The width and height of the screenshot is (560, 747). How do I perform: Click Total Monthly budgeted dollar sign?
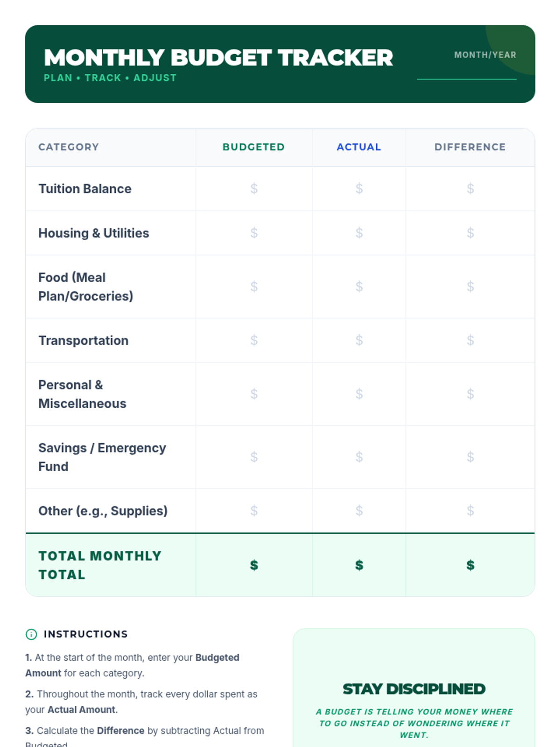[x=254, y=565]
